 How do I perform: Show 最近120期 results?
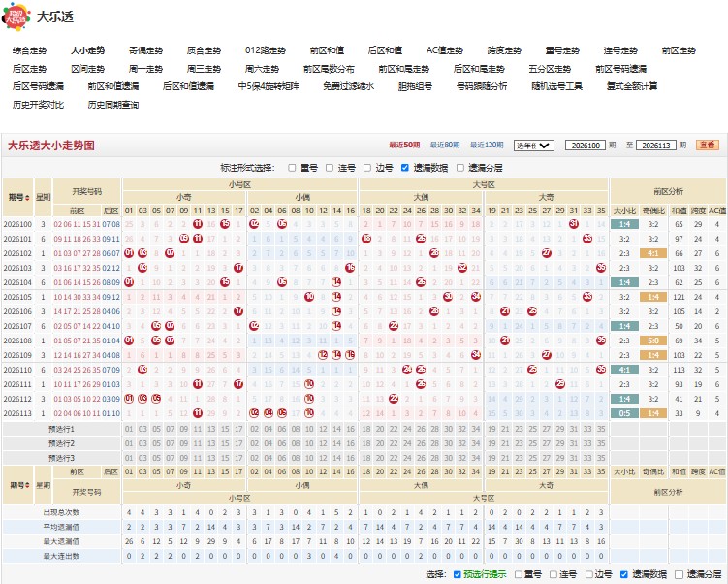pyautogui.click(x=487, y=145)
